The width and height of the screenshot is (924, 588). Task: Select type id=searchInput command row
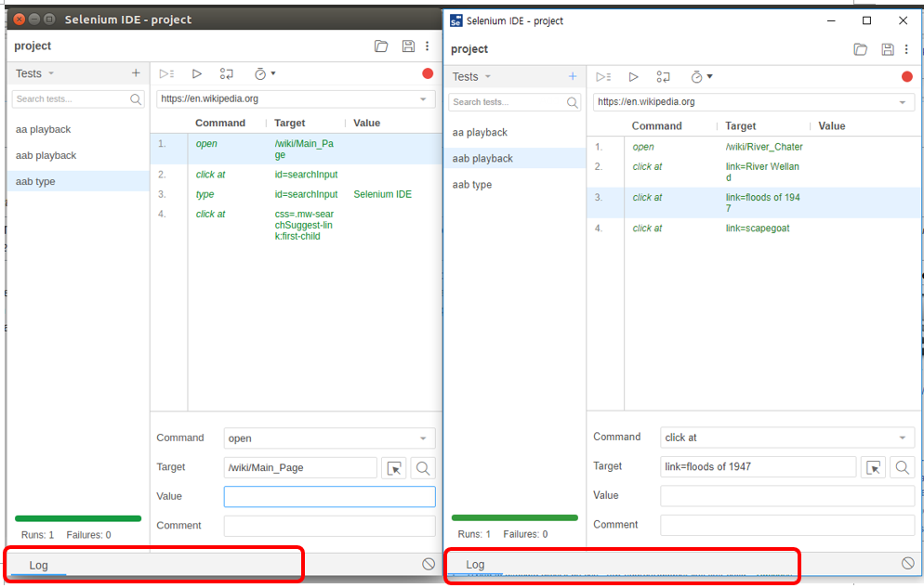297,194
